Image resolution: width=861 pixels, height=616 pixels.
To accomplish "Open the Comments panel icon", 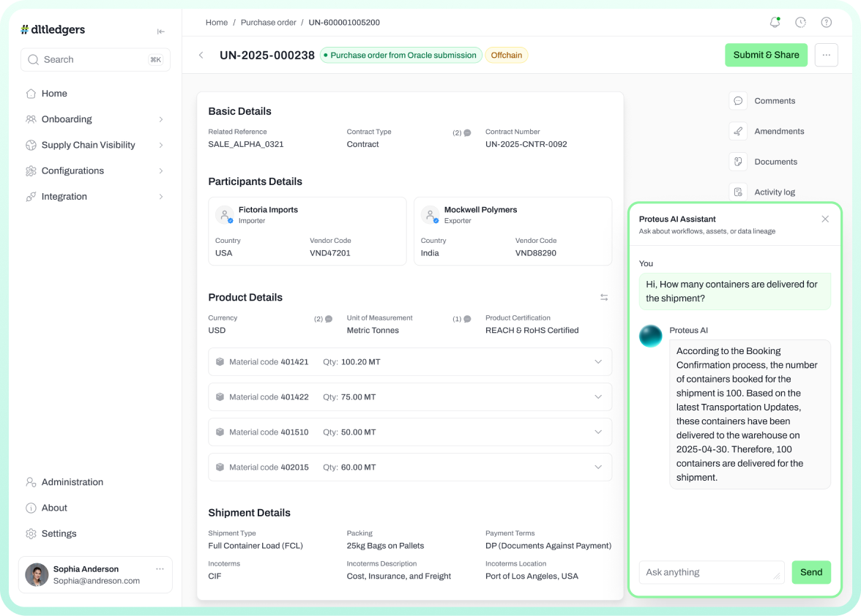I will (x=738, y=101).
